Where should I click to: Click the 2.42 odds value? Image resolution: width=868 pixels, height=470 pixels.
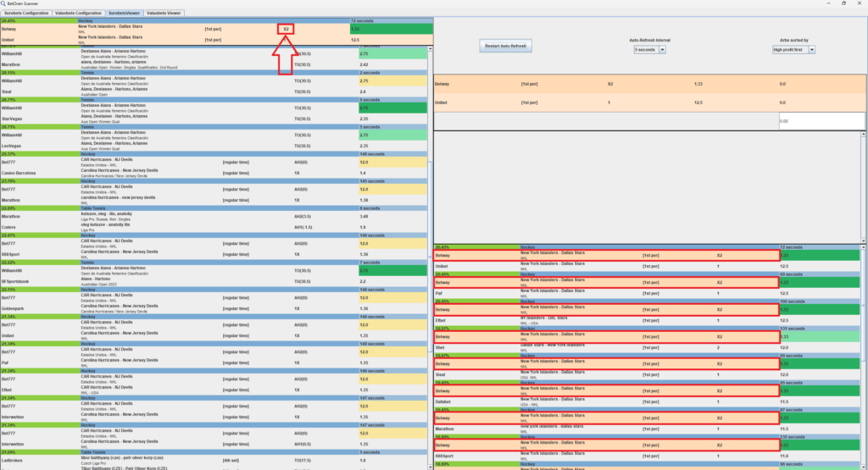364,64
